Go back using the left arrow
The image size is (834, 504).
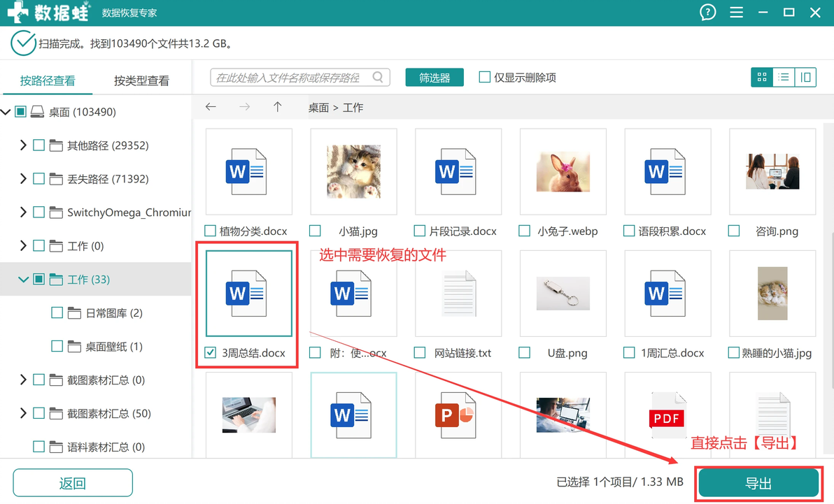[x=211, y=107]
